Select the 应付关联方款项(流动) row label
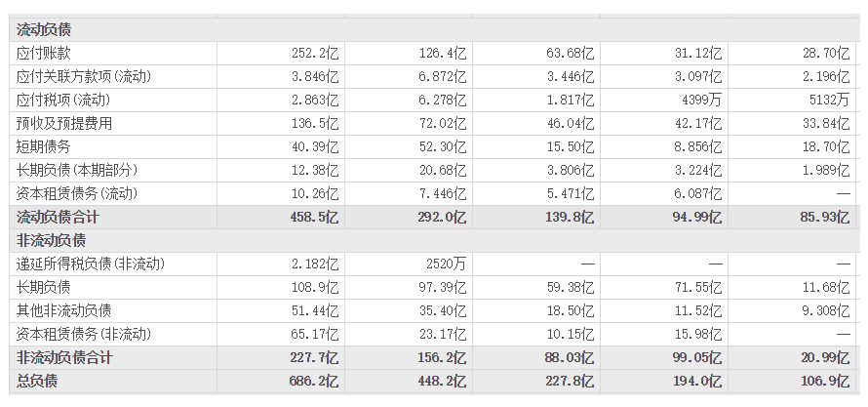Screen dimensions: 868x407 click(x=83, y=76)
